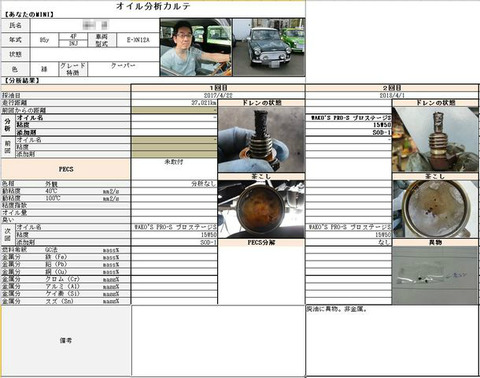Select the 状態 label cell
This screenshot has width=480, height=378.
pyautogui.click(x=15, y=54)
